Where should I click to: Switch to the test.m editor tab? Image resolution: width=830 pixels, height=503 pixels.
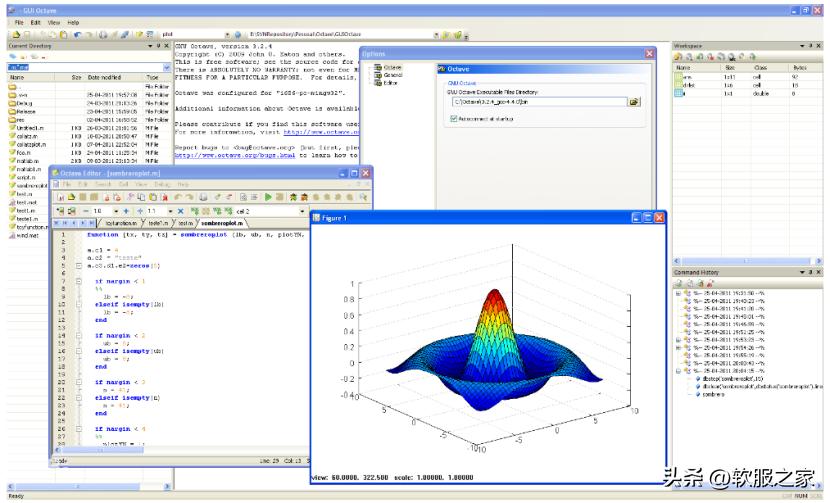pyautogui.click(x=186, y=223)
